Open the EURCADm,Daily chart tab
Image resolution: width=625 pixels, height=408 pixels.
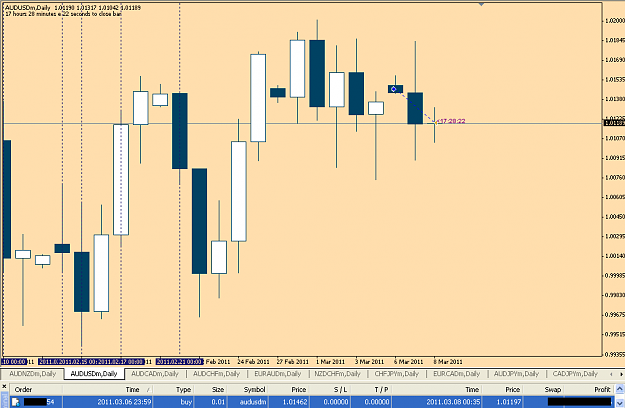456,374
